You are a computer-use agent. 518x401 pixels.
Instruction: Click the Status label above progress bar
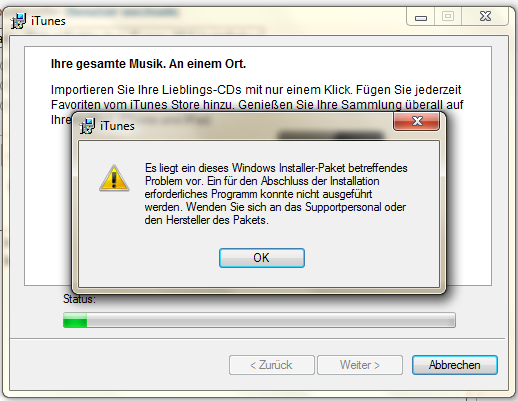tap(79, 299)
